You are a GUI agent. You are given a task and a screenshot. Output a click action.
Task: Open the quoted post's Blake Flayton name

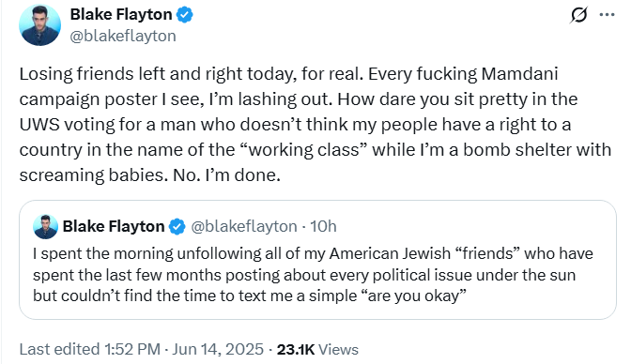click(x=114, y=226)
